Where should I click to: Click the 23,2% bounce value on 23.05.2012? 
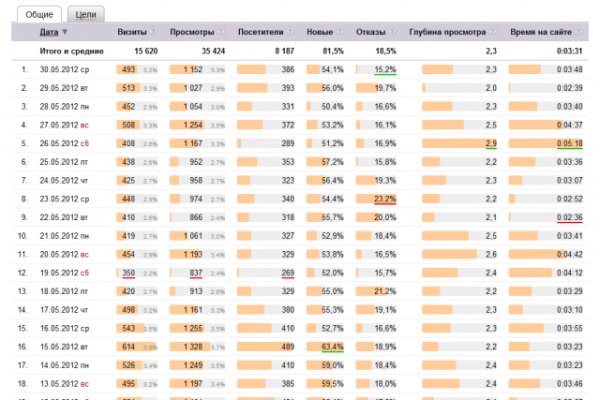pyautogui.click(x=385, y=199)
